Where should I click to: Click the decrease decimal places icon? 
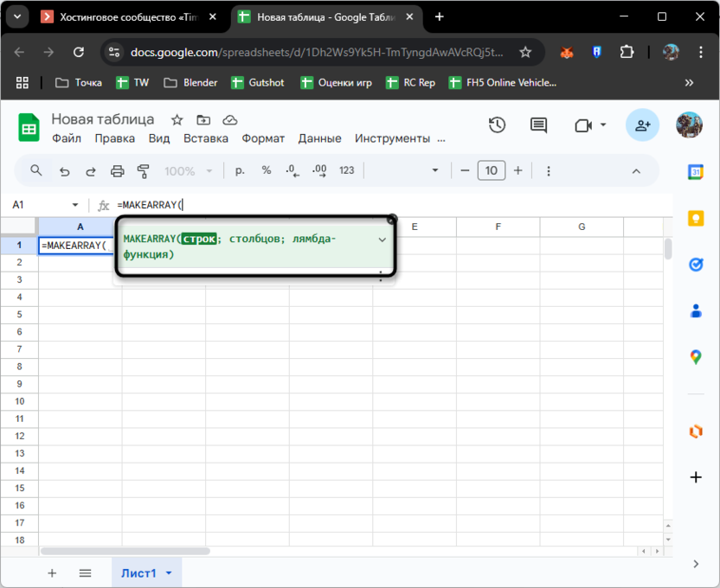point(292,170)
